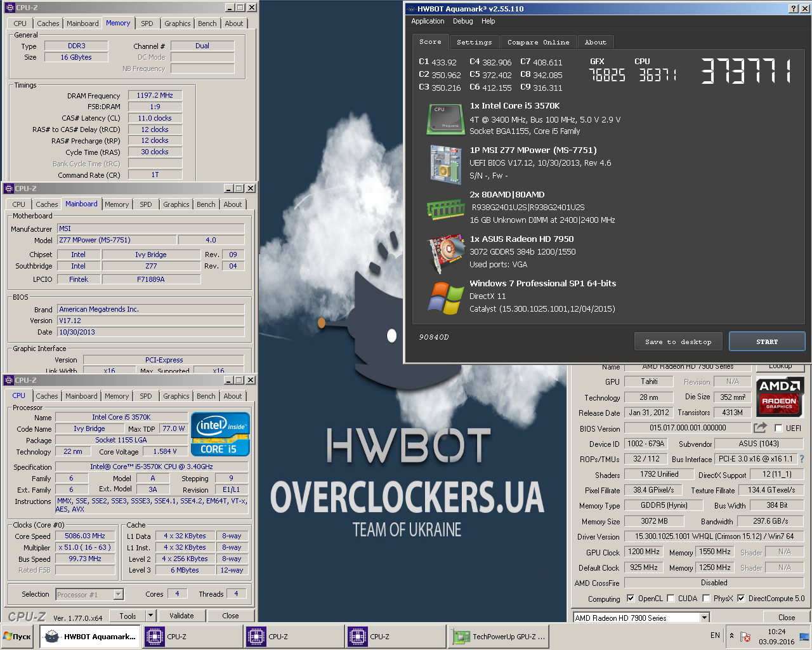This screenshot has width=812, height=650.
Task: Open the AMD Radeon HD 7900 Series dropdown
Action: (x=704, y=618)
